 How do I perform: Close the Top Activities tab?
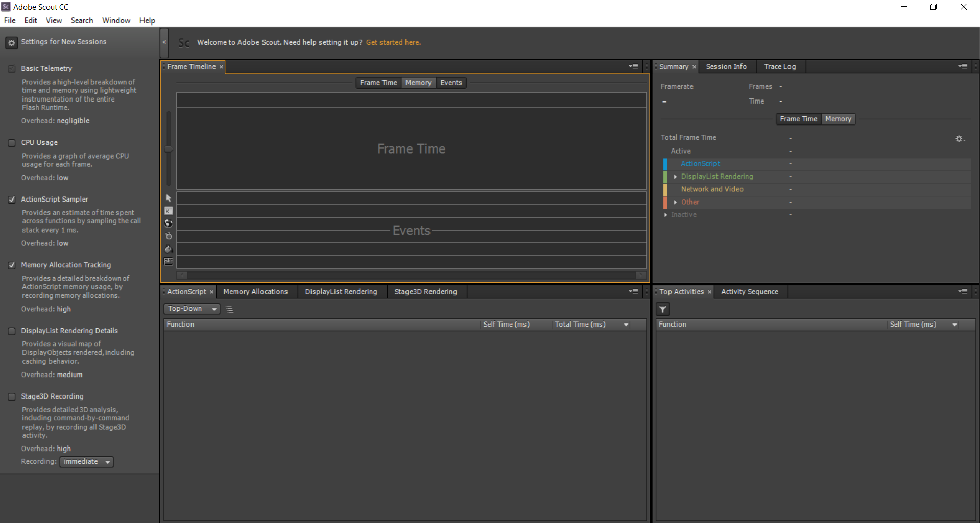point(709,292)
